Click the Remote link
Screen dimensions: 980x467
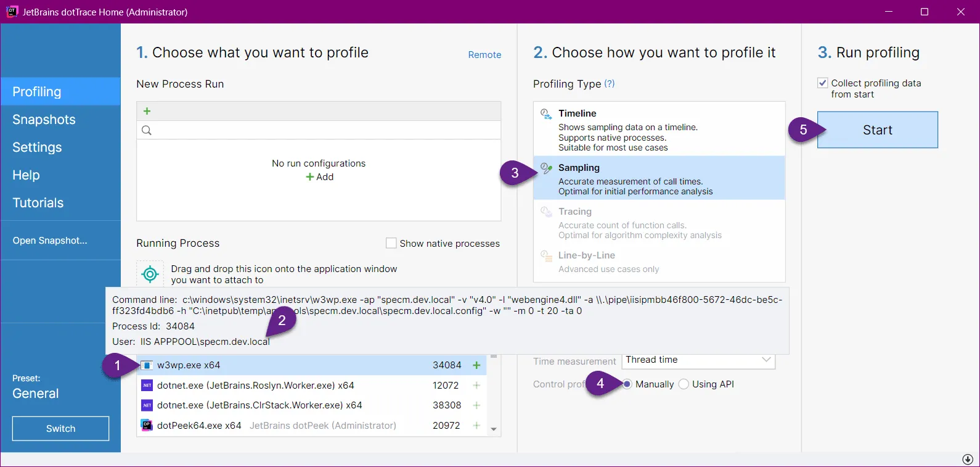tap(484, 55)
